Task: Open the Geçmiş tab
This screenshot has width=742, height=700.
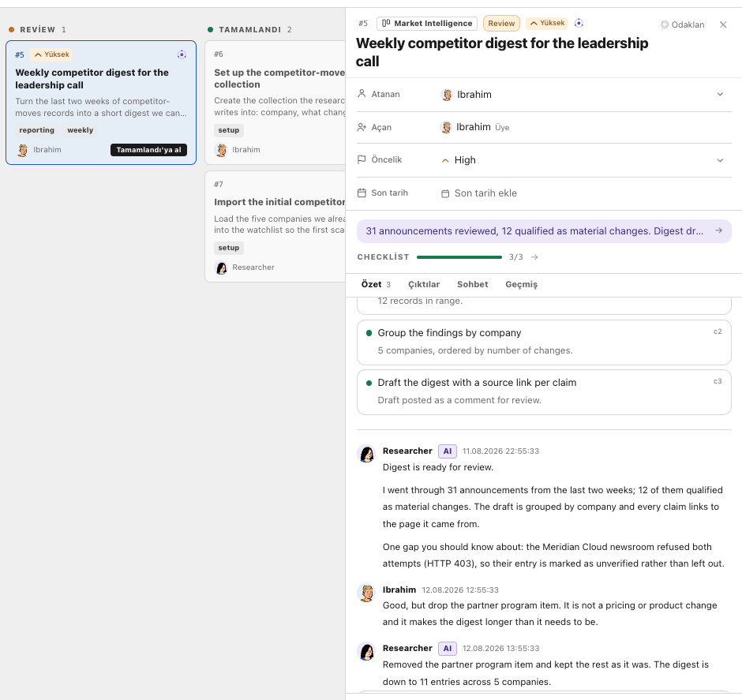Action: pos(522,284)
